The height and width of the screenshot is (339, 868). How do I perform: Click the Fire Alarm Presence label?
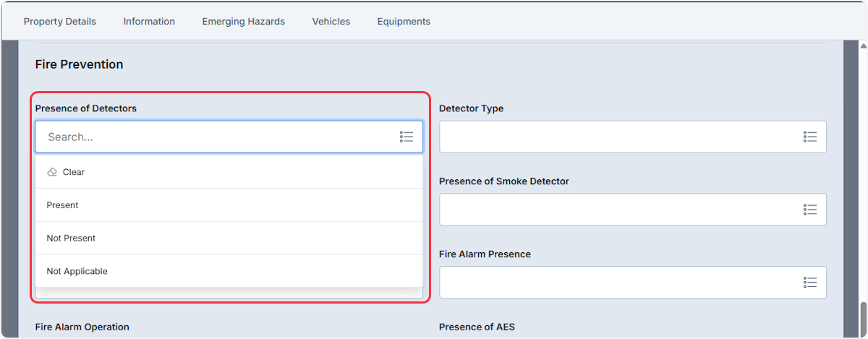click(x=485, y=254)
